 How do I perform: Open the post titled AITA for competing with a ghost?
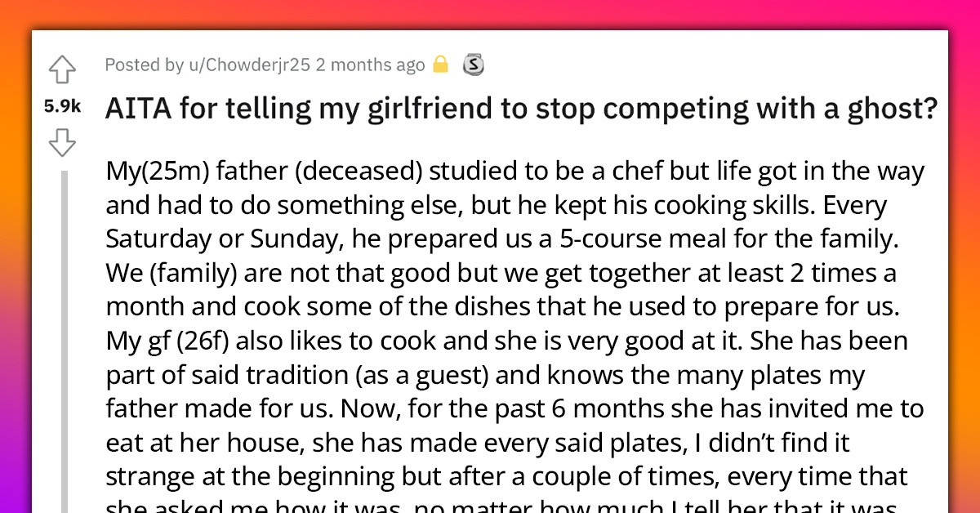(521, 108)
